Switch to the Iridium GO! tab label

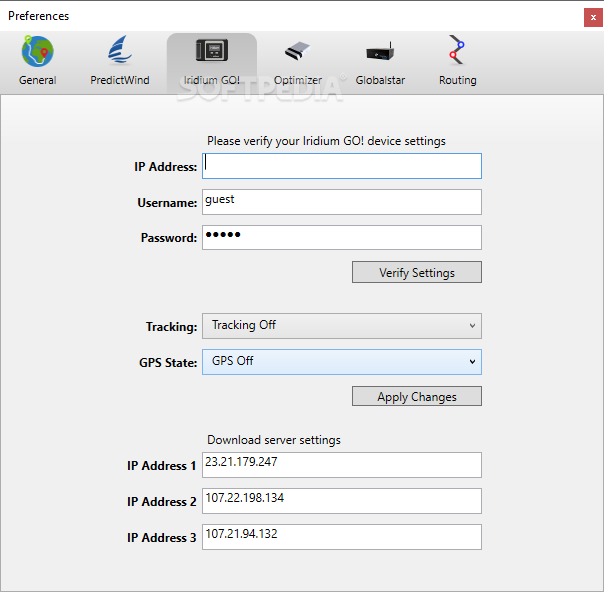212,80
